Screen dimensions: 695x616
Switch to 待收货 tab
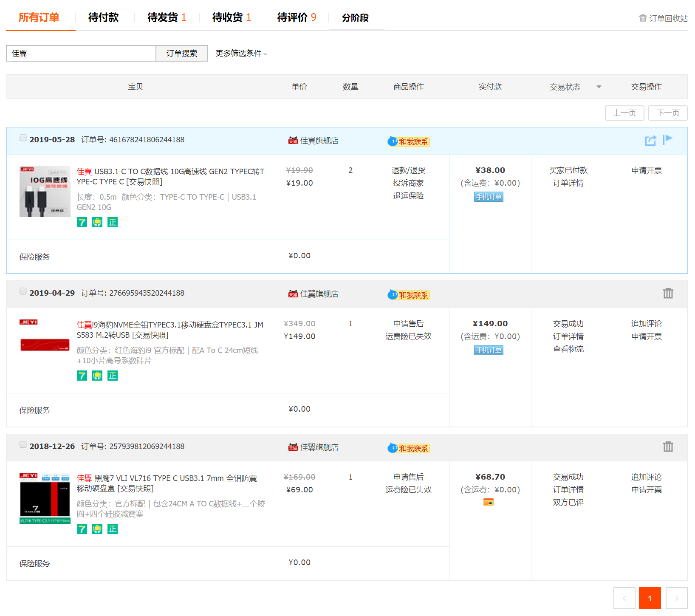232,17
